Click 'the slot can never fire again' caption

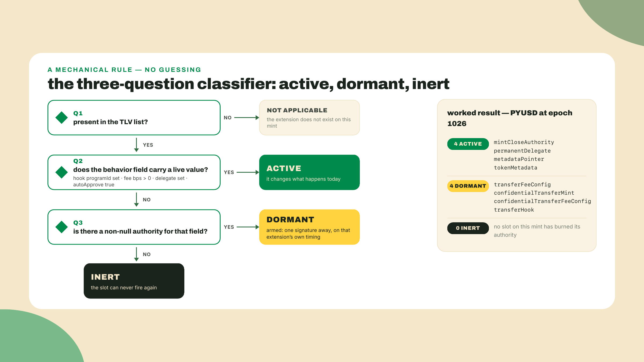(124, 288)
